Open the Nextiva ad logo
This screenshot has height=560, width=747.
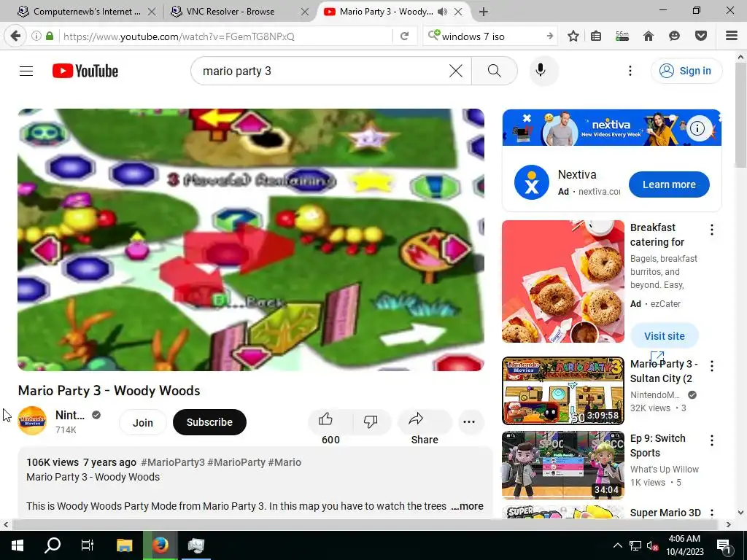tap(532, 182)
